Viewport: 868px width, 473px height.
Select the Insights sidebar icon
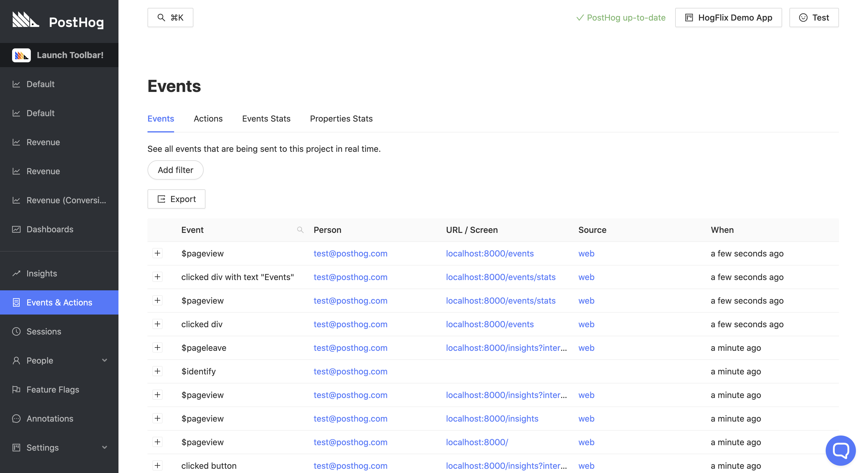pos(17,273)
